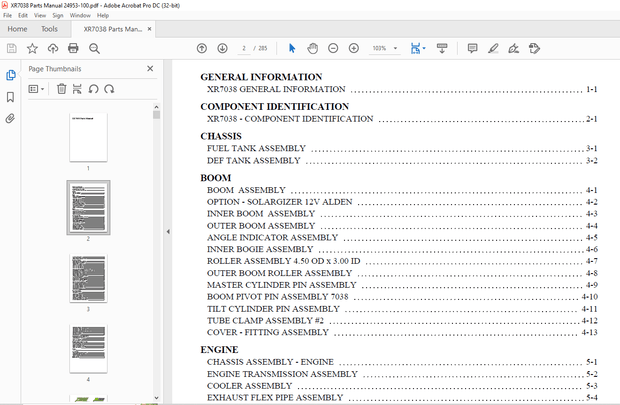The width and height of the screenshot is (620, 405).
Task: Open the Attachments paperclip panel
Action: tap(10, 118)
